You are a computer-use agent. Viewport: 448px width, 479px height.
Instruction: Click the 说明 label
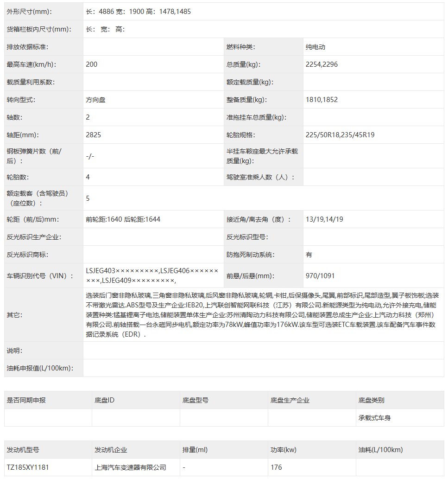15,351
